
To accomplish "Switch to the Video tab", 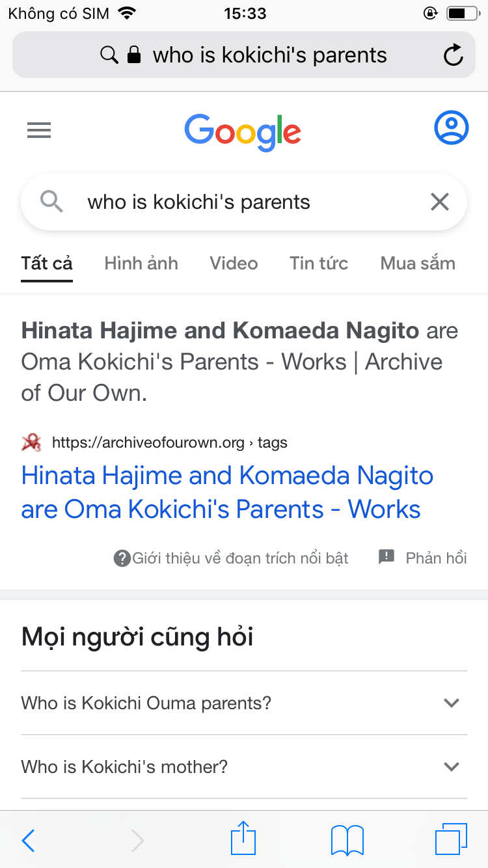I will (x=234, y=264).
